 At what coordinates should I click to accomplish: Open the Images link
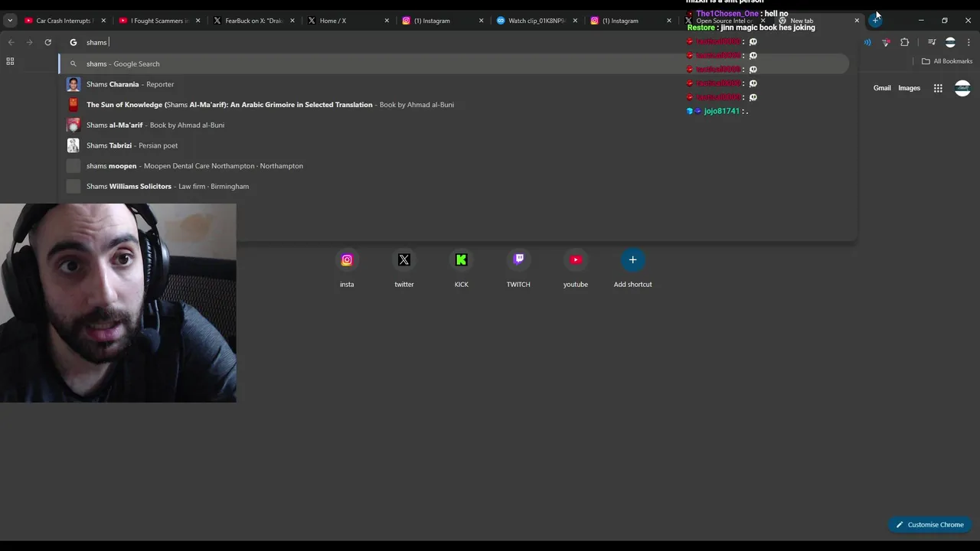coord(909,88)
